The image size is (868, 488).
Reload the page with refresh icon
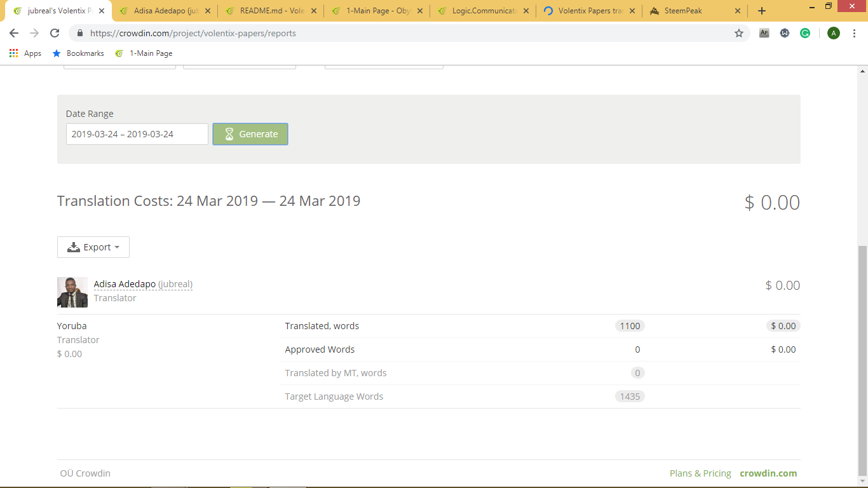click(55, 33)
